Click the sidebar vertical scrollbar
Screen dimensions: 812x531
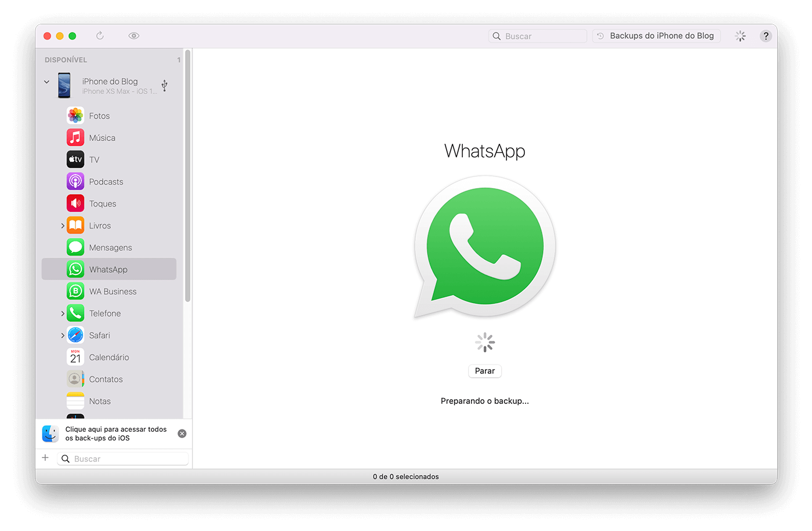(x=187, y=176)
